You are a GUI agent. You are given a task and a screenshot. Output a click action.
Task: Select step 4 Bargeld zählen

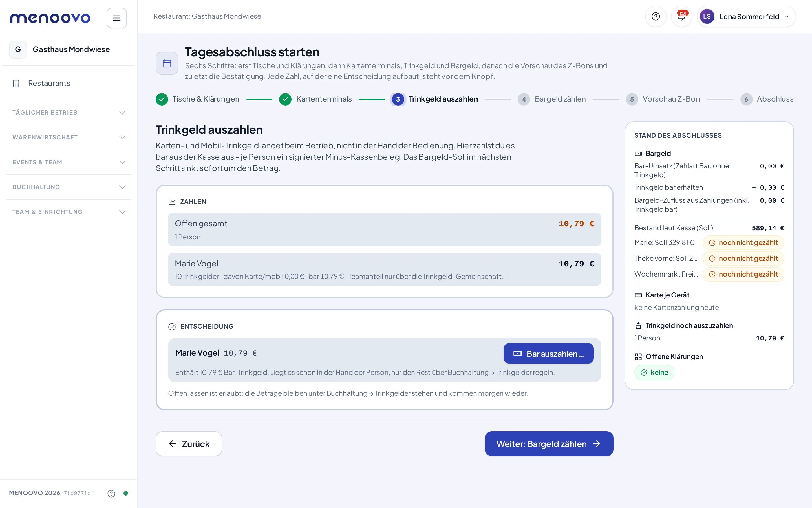point(551,99)
